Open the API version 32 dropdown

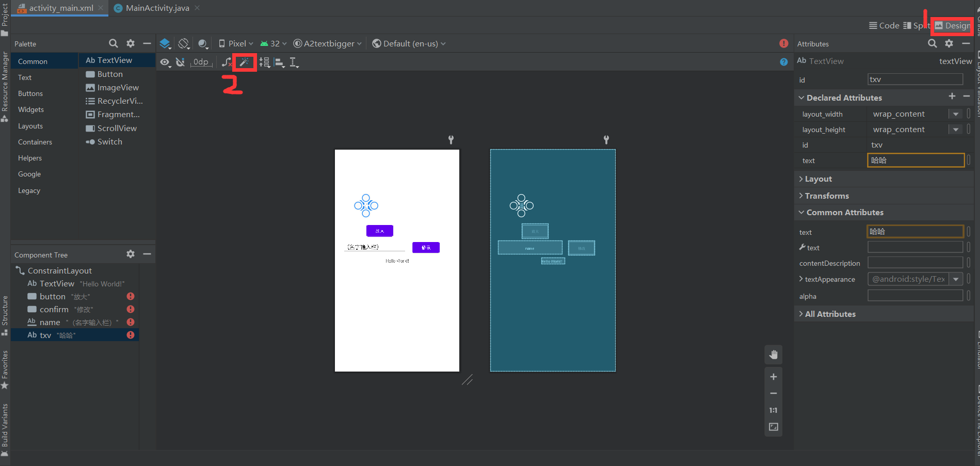coord(274,43)
